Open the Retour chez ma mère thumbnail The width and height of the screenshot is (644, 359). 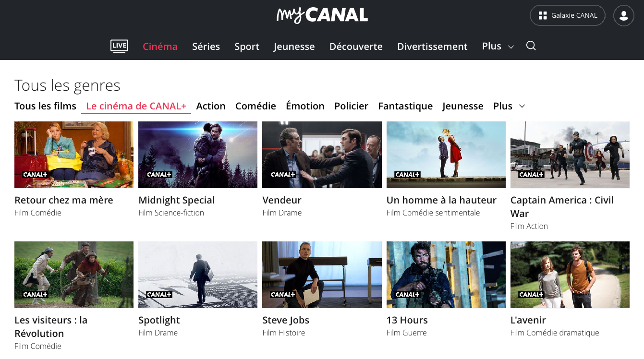point(74,155)
